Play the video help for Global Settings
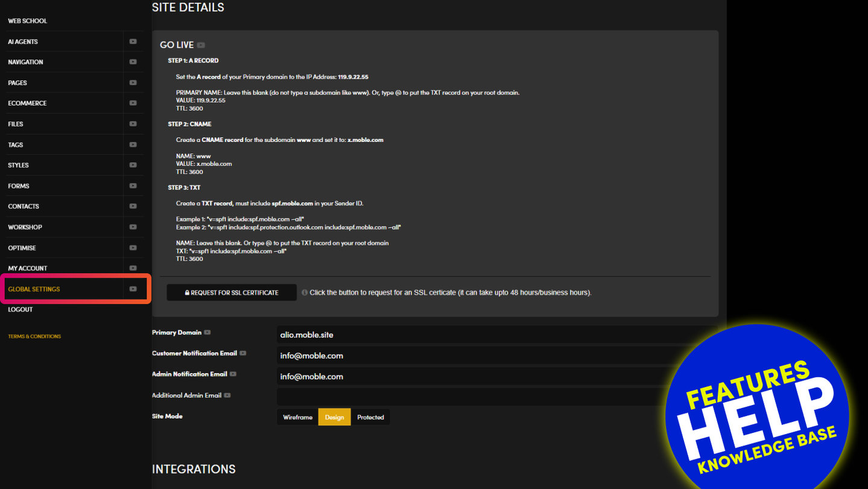Image resolution: width=868 pixels, height=489 pixels. click(133, 289)
